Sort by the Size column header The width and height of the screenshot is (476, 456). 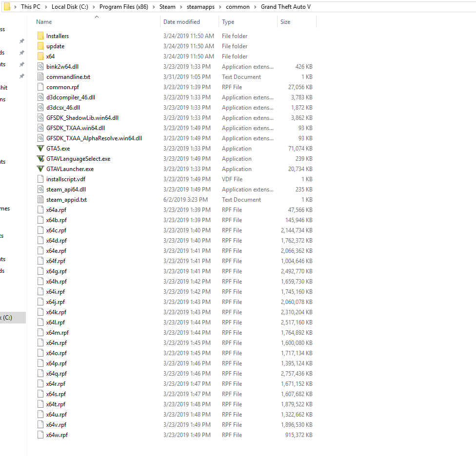285,22
